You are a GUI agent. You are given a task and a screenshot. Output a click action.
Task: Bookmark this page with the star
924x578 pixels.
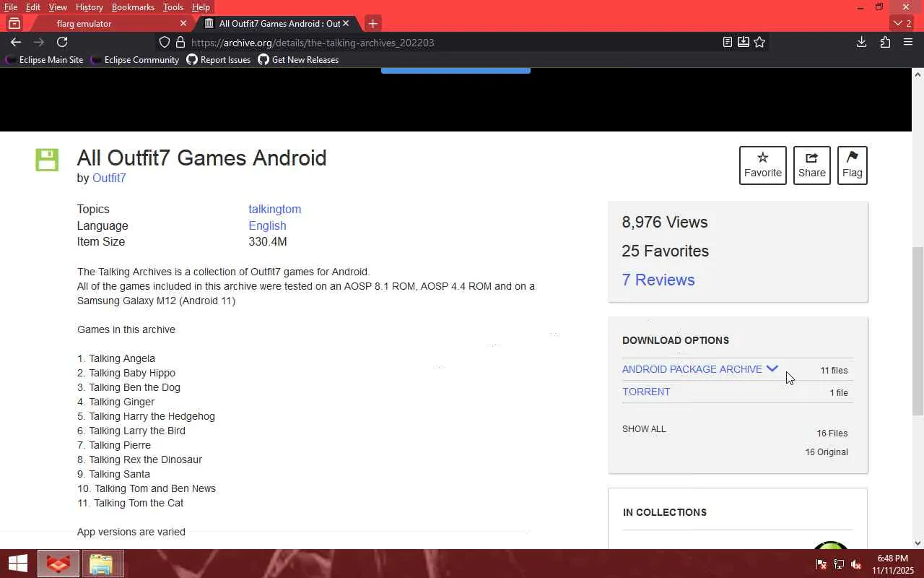click(x=759, y=42)
